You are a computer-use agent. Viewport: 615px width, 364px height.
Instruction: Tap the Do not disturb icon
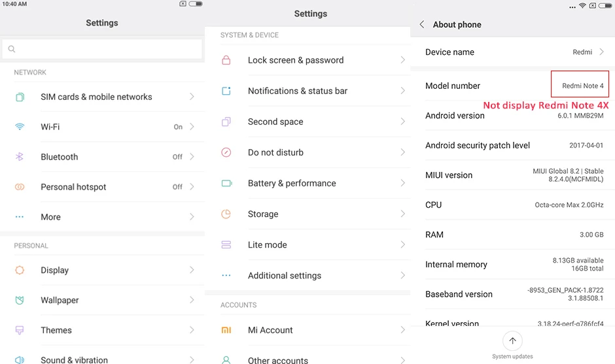tap(226, 152)
